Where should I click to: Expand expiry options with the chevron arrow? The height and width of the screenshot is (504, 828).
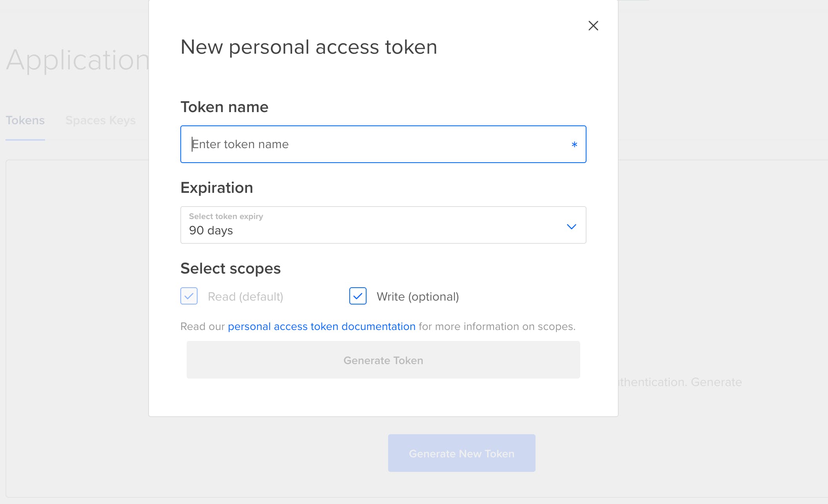571,227
